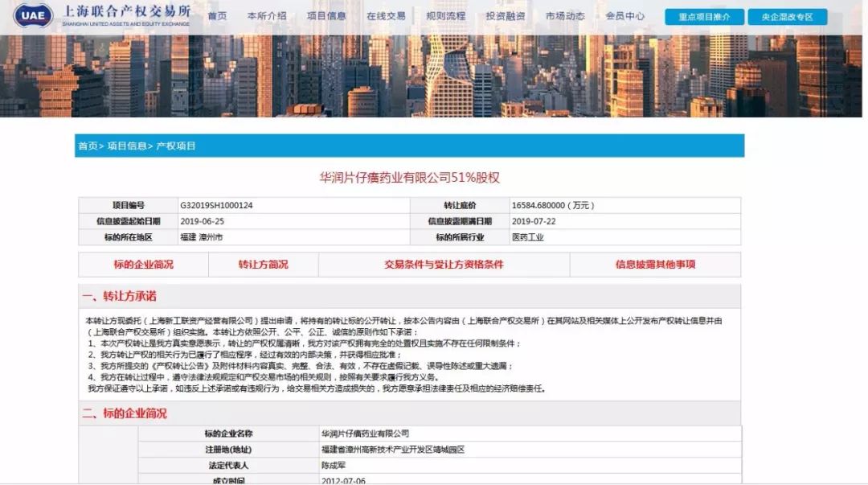Click the 央企混改专区 button

tap(787, 17)
